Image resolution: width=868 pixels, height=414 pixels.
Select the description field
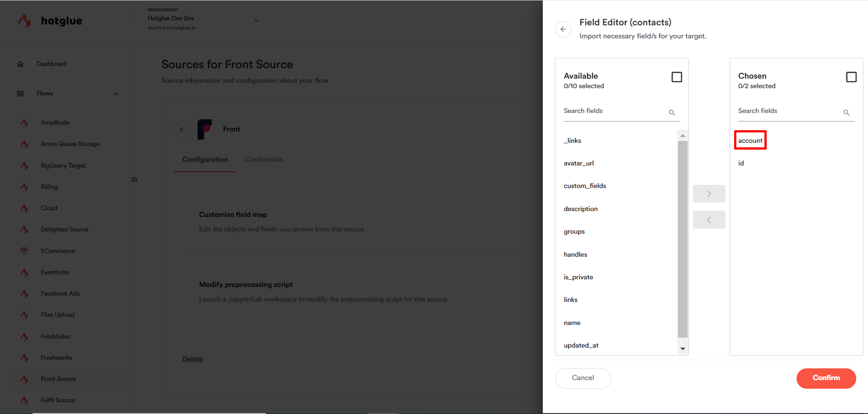[581, 209]
